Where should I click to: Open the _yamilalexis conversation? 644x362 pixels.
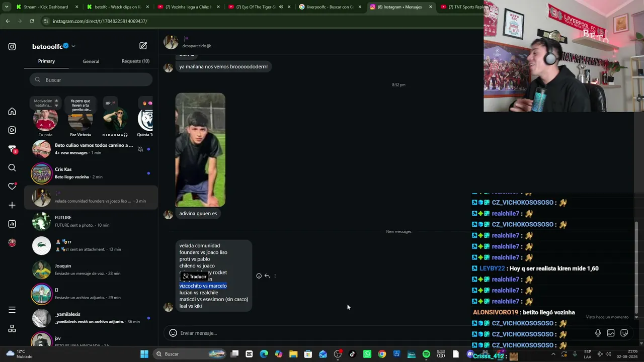(91, 318)
